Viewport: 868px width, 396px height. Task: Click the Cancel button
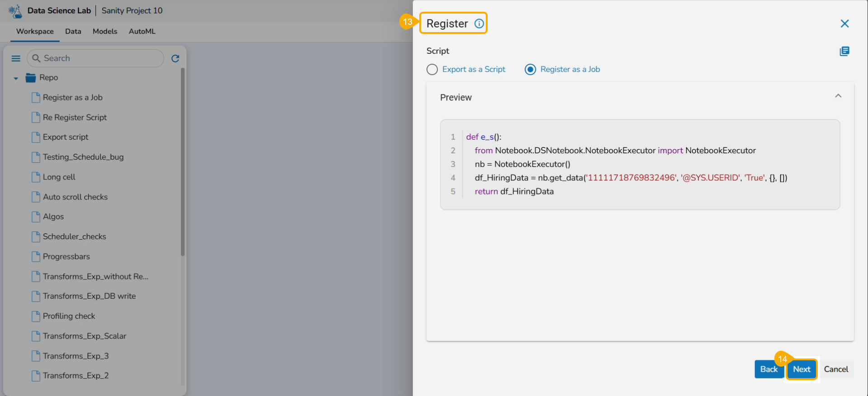pos(836,369)
